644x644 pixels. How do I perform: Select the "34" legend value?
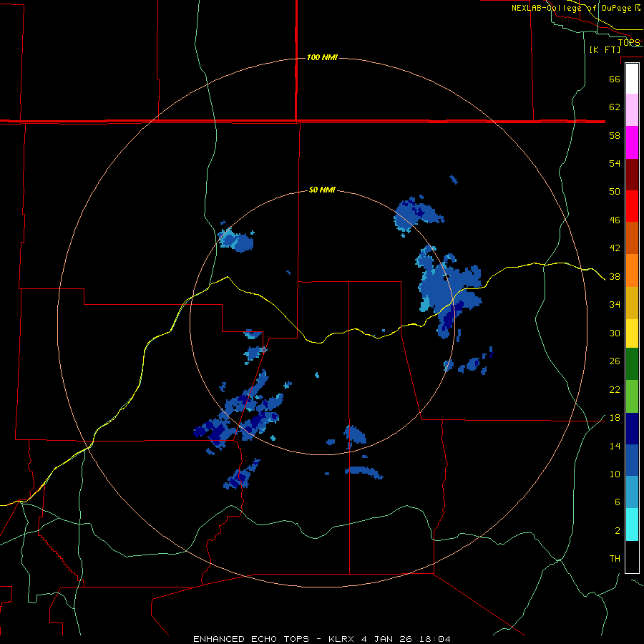coord(615,304)
